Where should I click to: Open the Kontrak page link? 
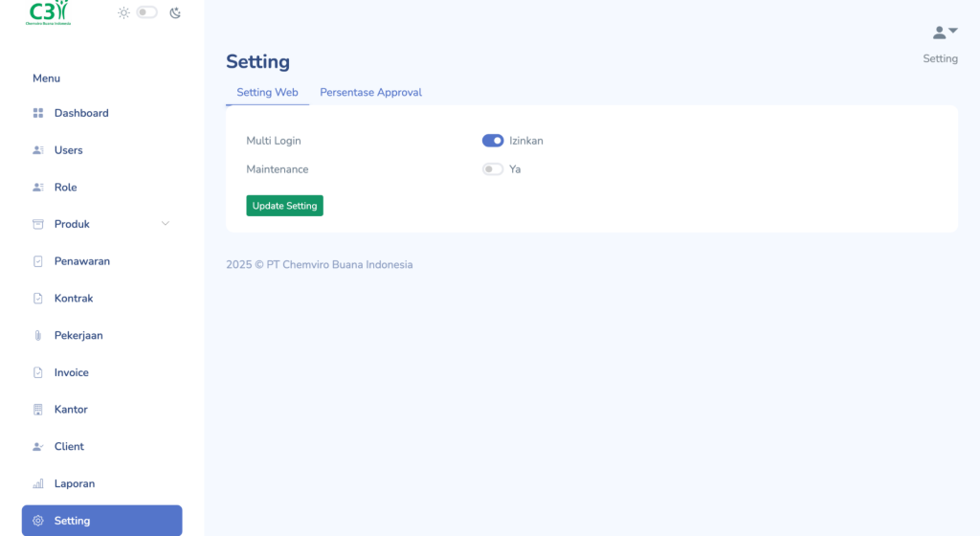pos(74,299)
